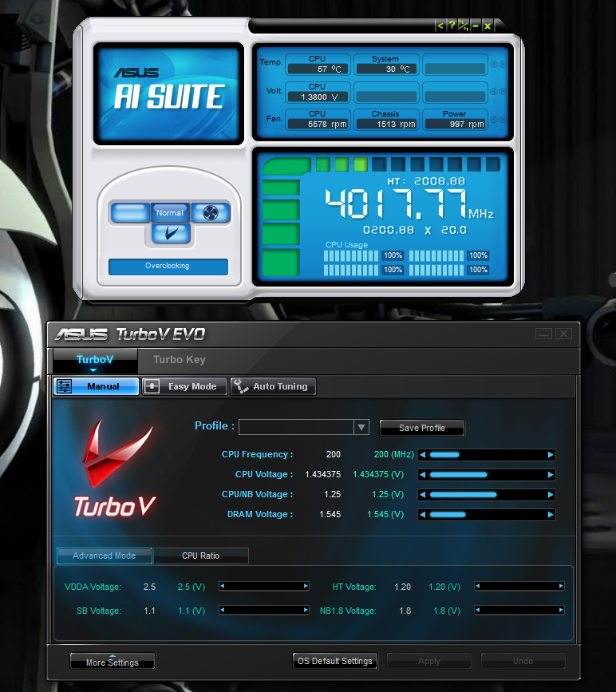Decrease CPU/NB Voltage with left arrow
The image size is (616, 692).
coord(423,495)
